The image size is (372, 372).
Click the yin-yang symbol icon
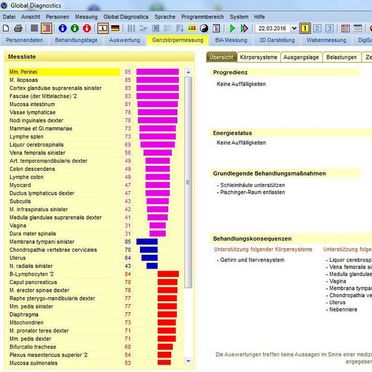tap(204, 28)
